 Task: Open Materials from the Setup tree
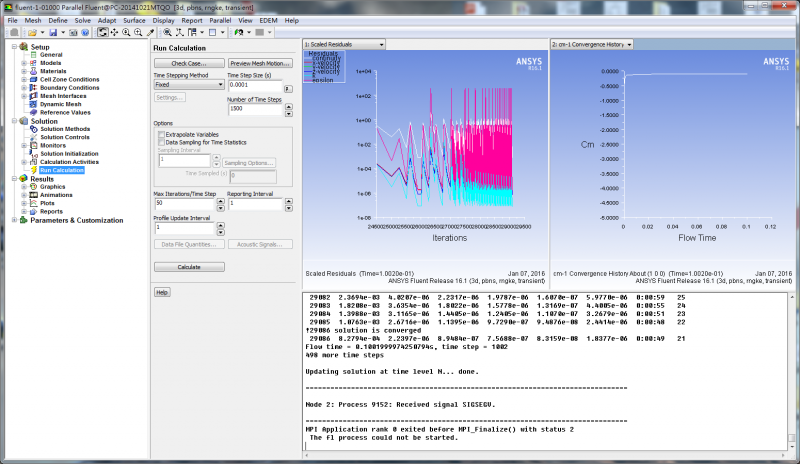(53, 71)
